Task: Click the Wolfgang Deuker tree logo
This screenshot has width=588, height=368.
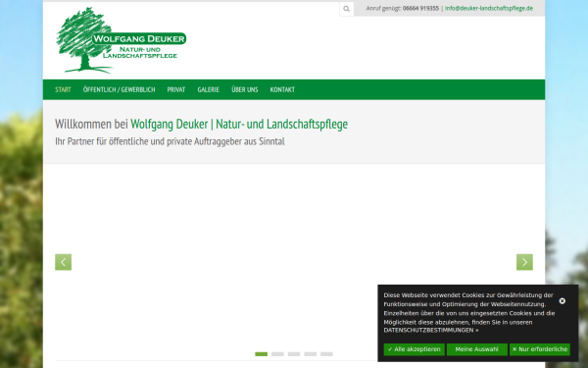Action: [122, 40]
